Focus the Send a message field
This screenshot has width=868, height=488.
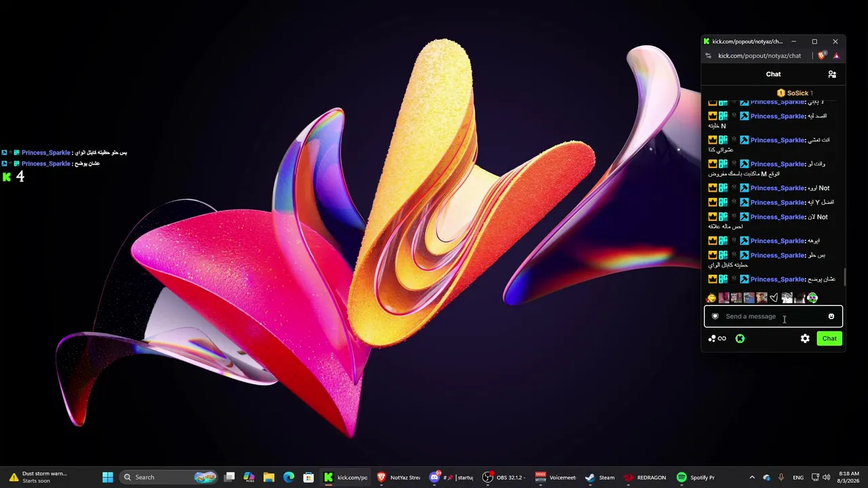point(773,317)
